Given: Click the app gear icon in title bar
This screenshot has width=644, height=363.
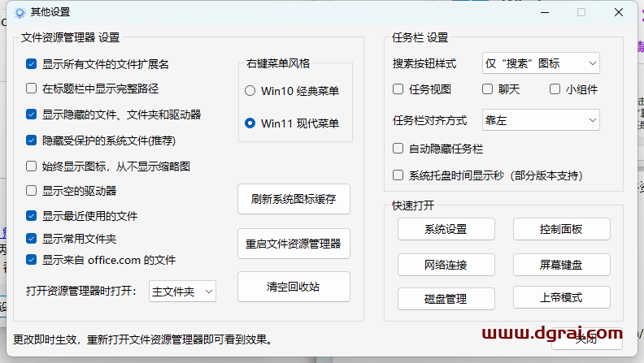Looking at the screenshot, I should (20, 13).
